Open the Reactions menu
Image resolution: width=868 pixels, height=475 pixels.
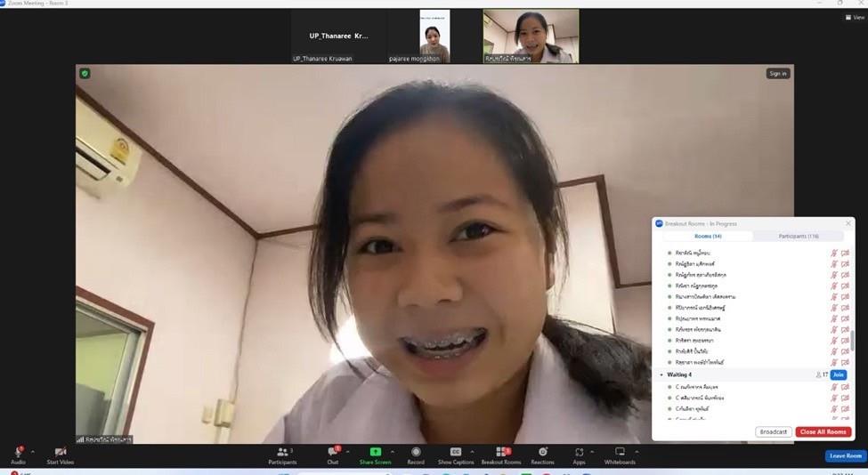tap(542, 455)
